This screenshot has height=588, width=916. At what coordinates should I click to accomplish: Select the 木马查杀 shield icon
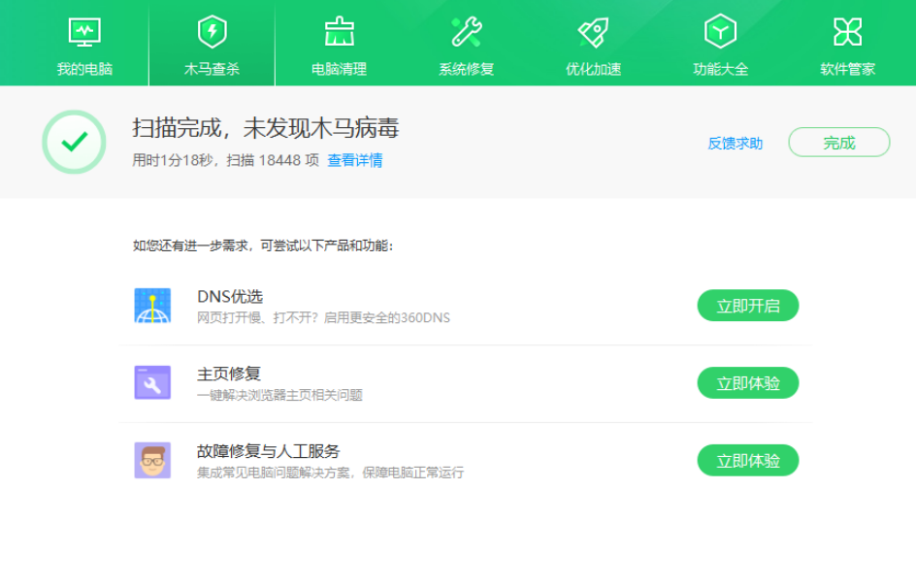click(x=212, y=32)
